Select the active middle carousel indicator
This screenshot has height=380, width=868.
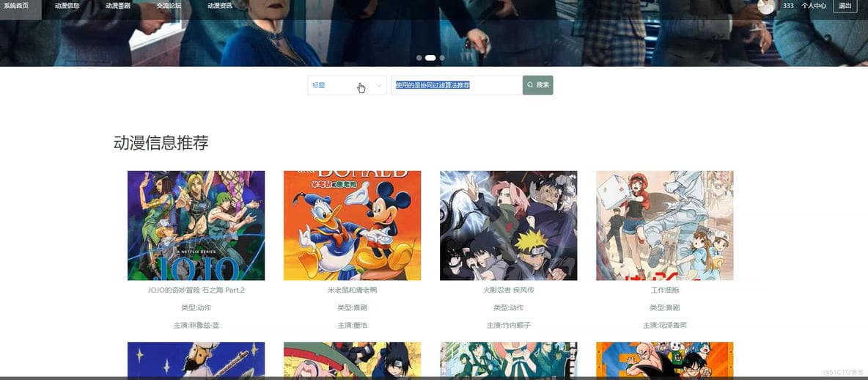click(430, 58)
